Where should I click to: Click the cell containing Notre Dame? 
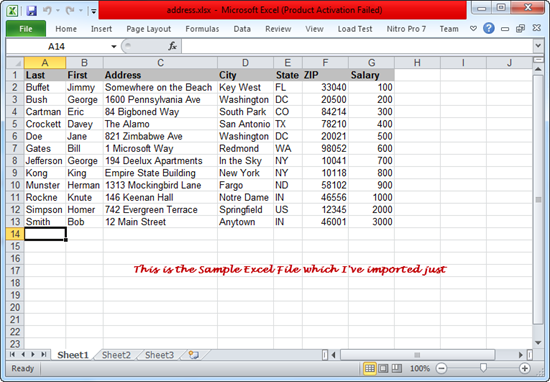click(246, 197)
